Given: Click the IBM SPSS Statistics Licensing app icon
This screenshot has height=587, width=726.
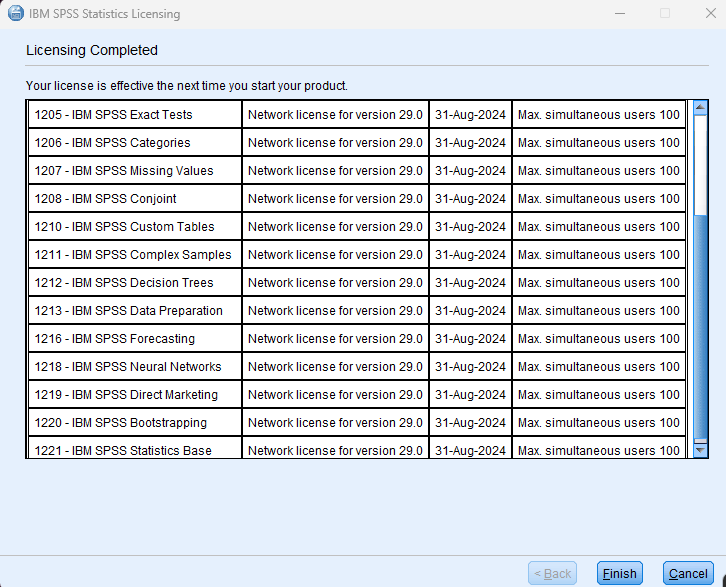Looking at the screenshot, I should click(16, 13).
